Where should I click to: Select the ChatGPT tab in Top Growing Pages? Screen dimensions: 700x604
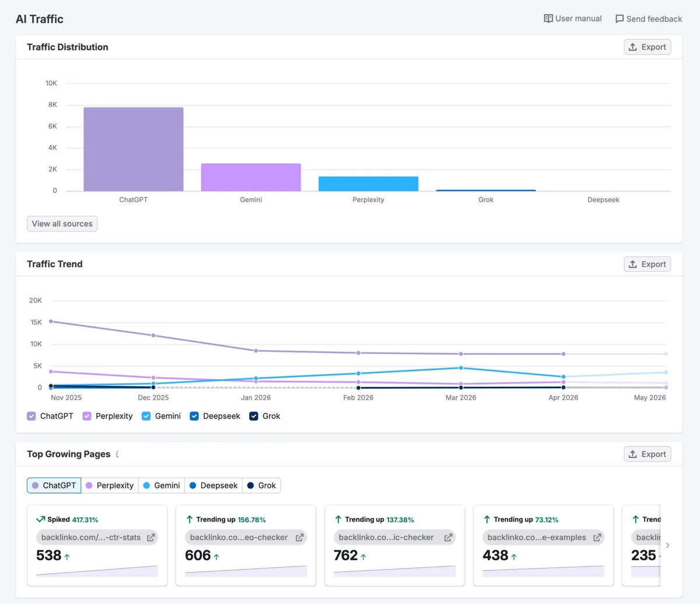(54, 486)
